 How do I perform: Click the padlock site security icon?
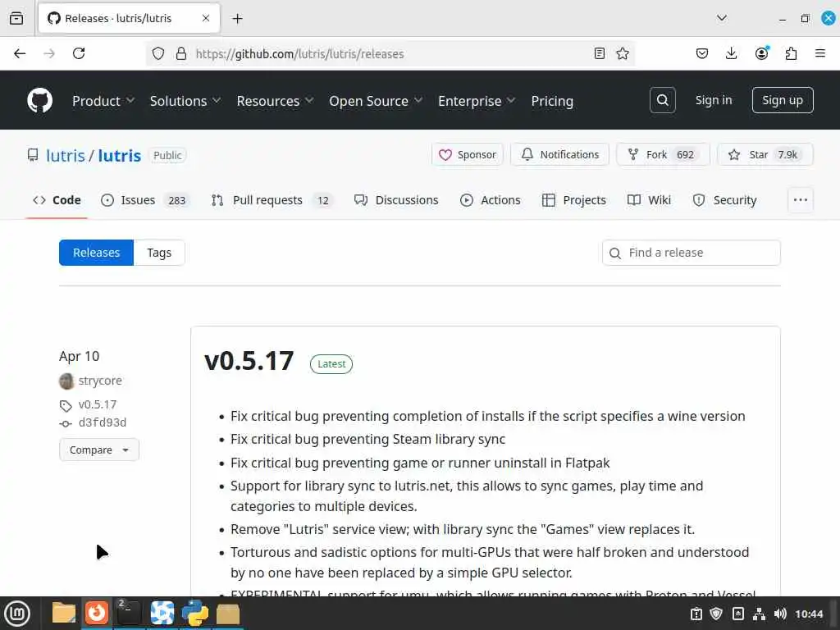point(181,53)
